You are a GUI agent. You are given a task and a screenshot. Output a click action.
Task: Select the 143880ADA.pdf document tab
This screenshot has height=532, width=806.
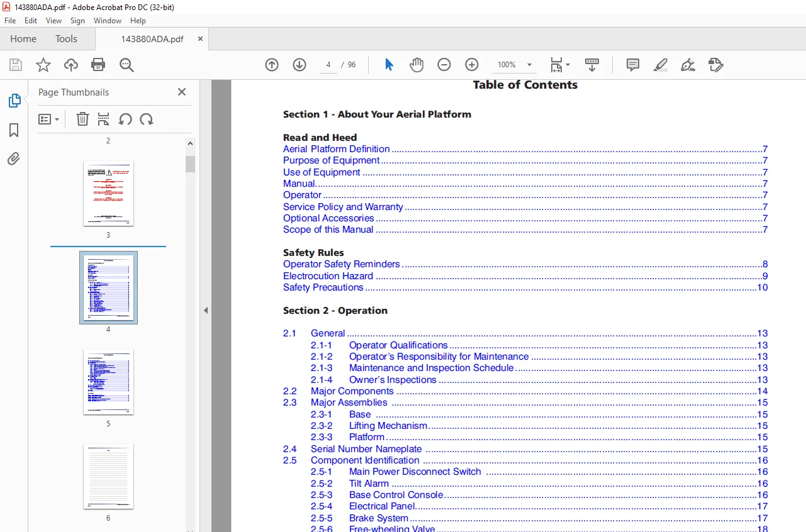(x=152, y=38)
